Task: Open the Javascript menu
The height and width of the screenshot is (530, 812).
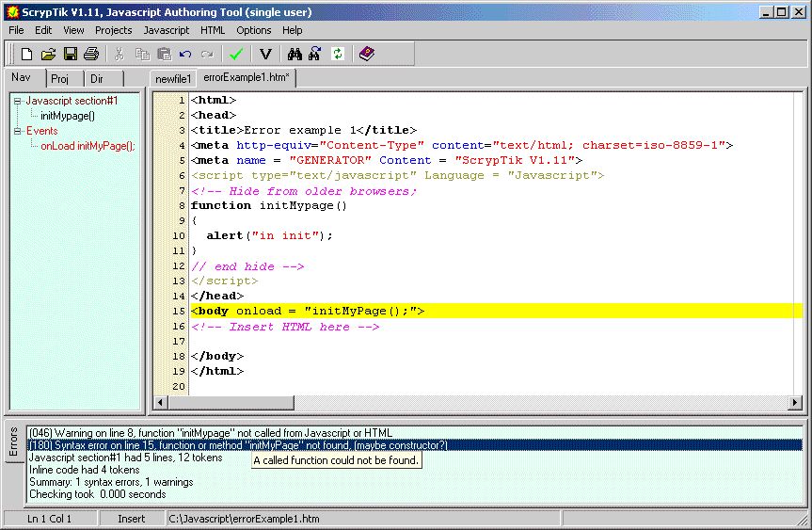Action: [166, 30]
